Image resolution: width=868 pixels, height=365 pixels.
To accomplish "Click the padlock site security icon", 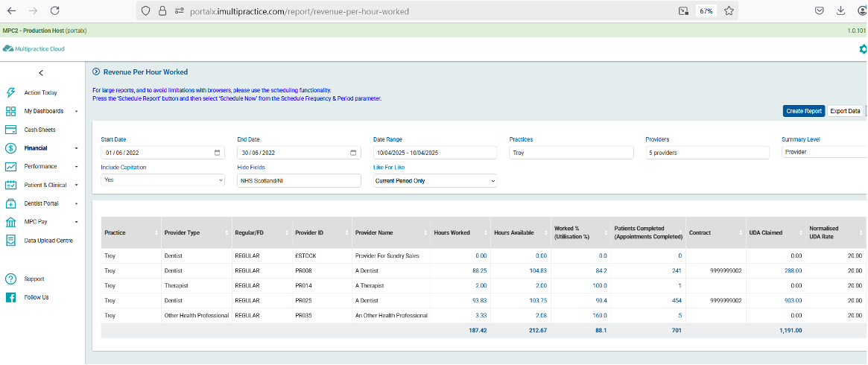I will click(x=162, y=10).
